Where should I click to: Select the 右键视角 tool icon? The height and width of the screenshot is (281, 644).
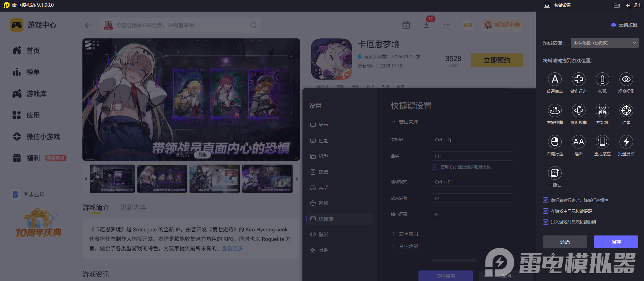(555, 110)
